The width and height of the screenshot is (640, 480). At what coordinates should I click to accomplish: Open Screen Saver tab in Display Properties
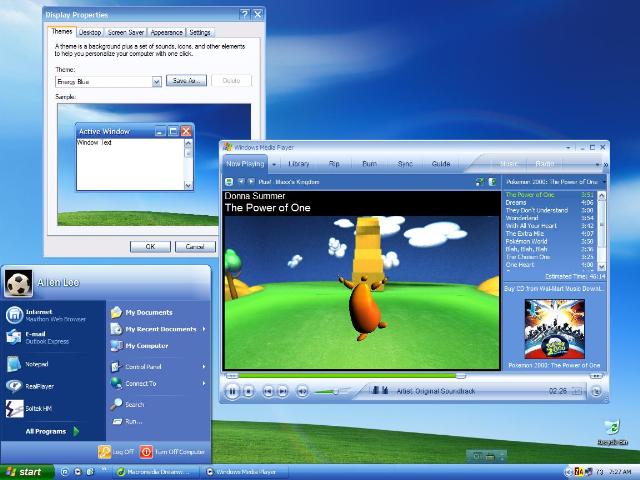[126, 32]
